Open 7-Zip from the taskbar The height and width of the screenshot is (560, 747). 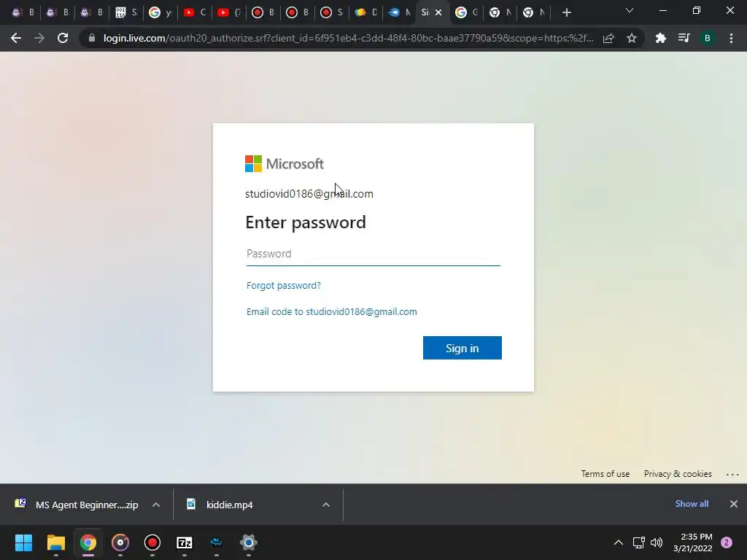[x=185, y=542]
